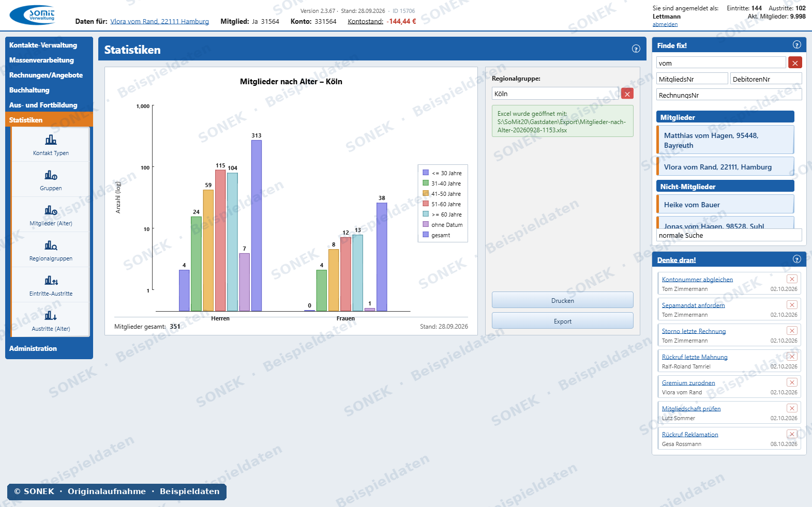Clear the Regionalgruppe Köln selection
812x507 pixels.
click(x=627, y=94)
